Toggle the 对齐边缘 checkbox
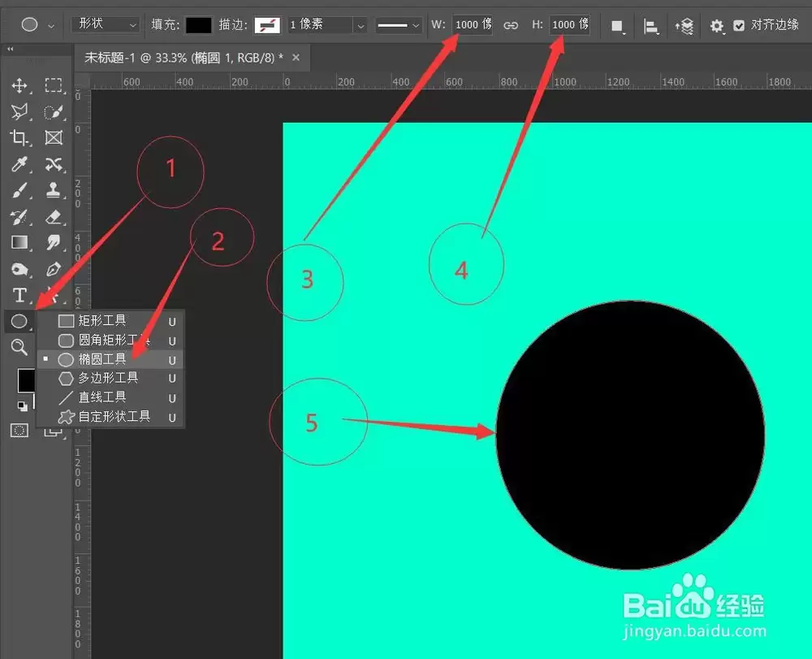The width and height of the screenshot is (812, 659). pyautogui.click(x=739, y=25)
